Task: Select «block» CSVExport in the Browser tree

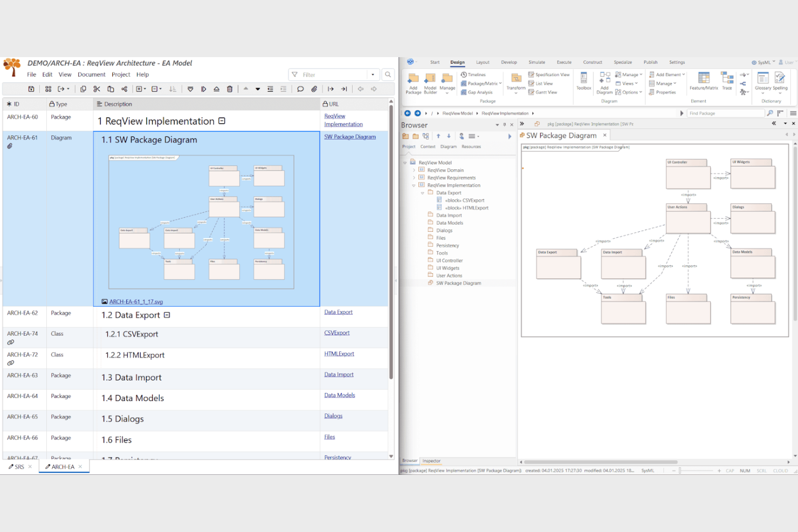Action: click(x=464, y=201)
